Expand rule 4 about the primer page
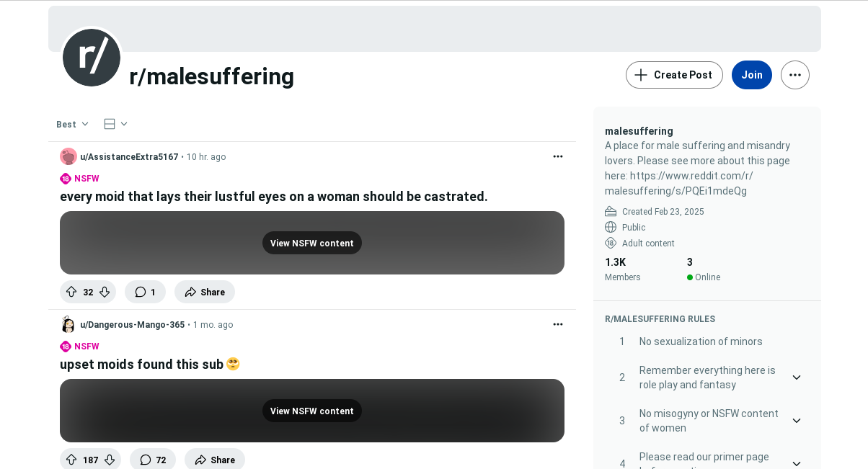This screenshot has width=868, height=469. tap(796, 463)
